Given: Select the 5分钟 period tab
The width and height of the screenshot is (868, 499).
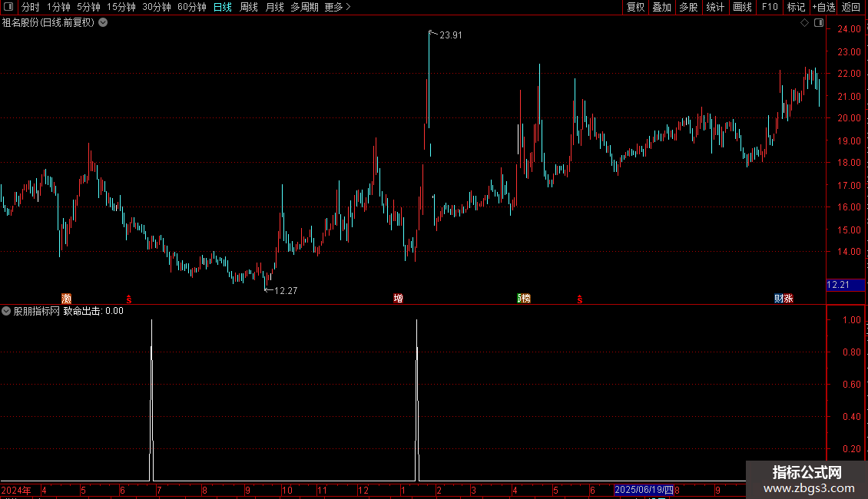Looking at the screenshot, I should (x=88, y=7).
